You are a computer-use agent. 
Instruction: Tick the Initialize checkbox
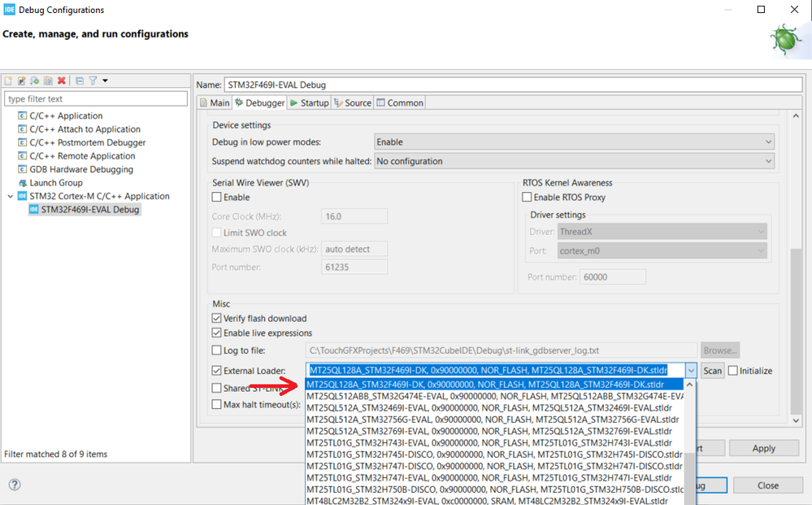[x=733, y=371]
